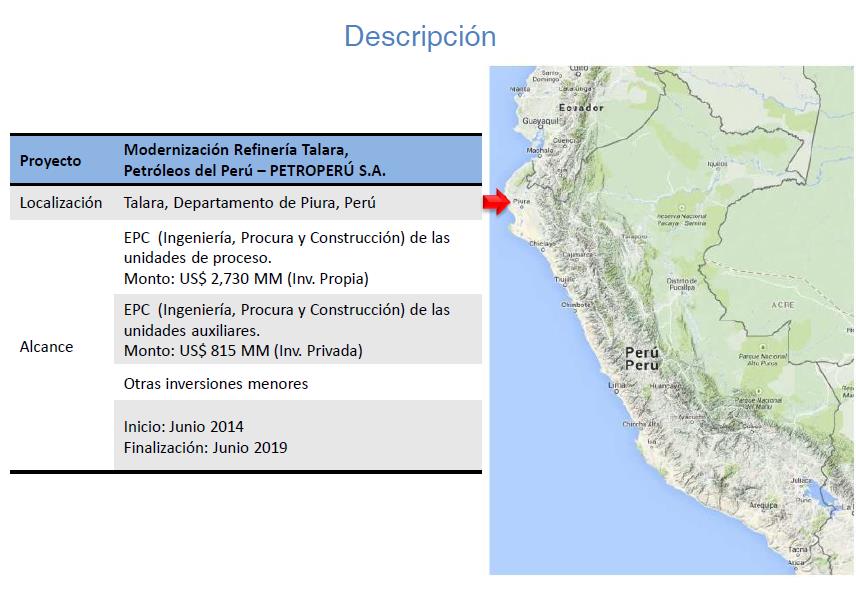This screenshot has width=856, height=589.
Task: Click "Monto: US$ 815 MM (Inv. Privada)"
Action: click(243, 350)
